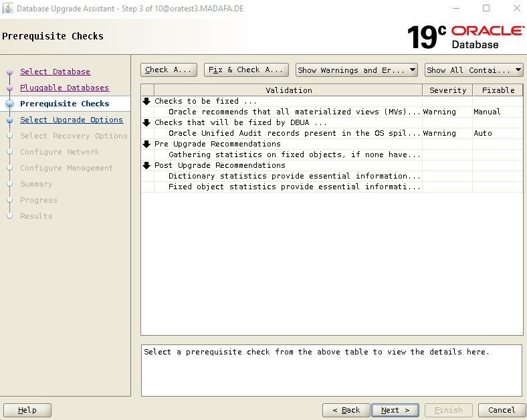The image size is (527, 420).
Task: Click the Results step
Action: tap(36, 216)
